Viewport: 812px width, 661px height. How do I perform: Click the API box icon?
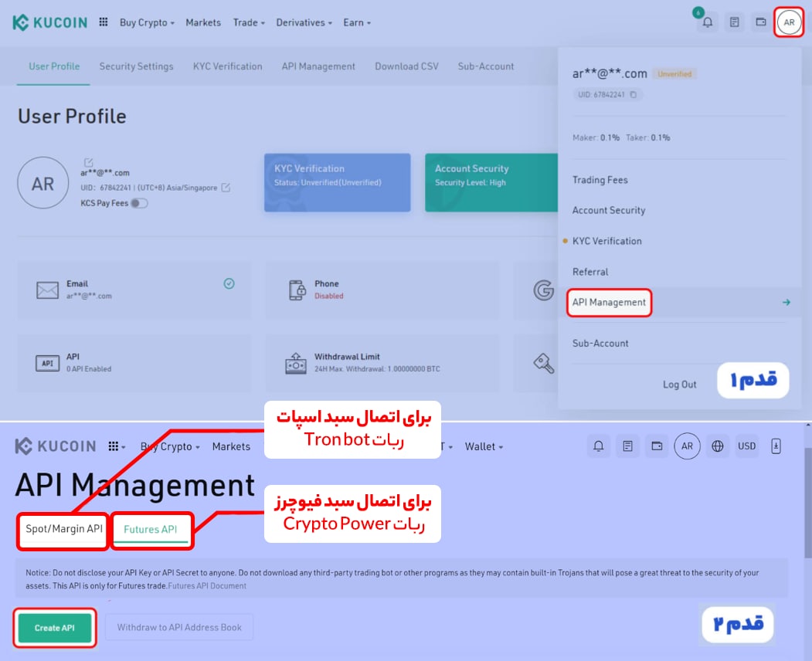tap(47, 363)
